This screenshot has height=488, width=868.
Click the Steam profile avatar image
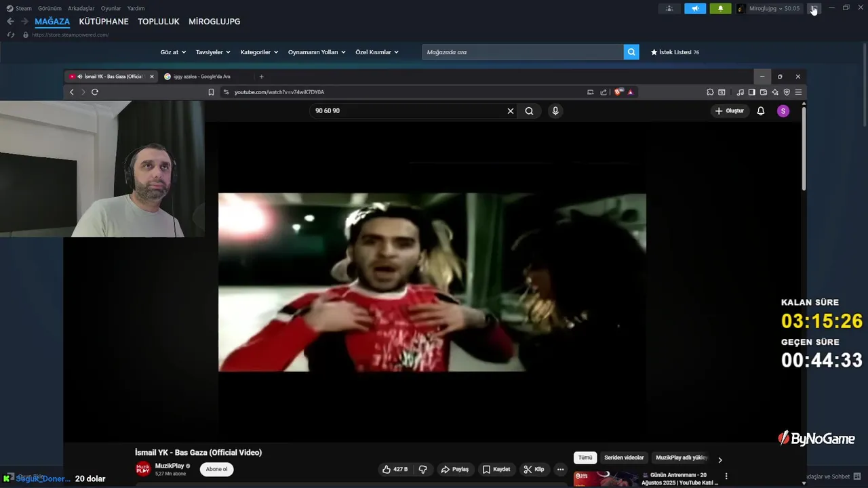click(x=741, y=8)
